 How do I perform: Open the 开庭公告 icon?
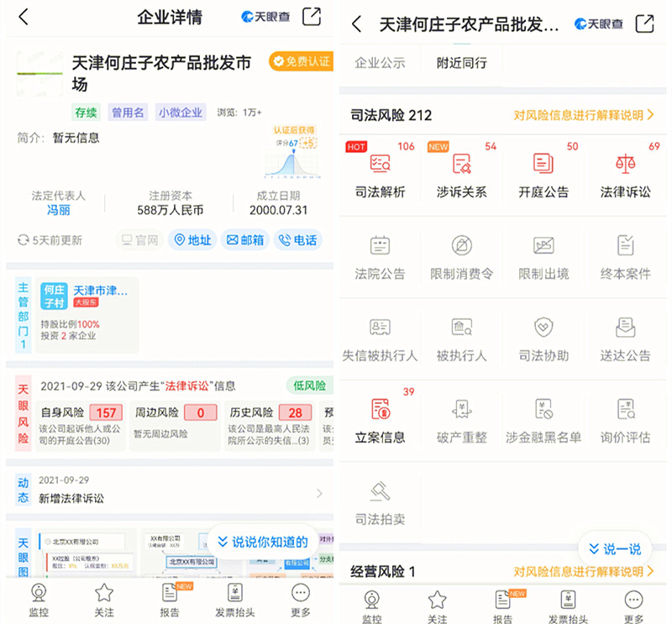[543, 164]
